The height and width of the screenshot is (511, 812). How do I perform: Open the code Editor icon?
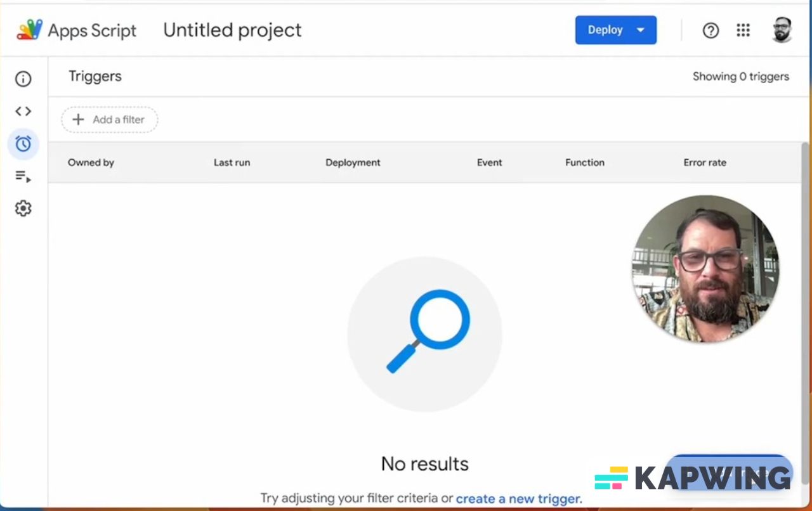click(23, 112)
